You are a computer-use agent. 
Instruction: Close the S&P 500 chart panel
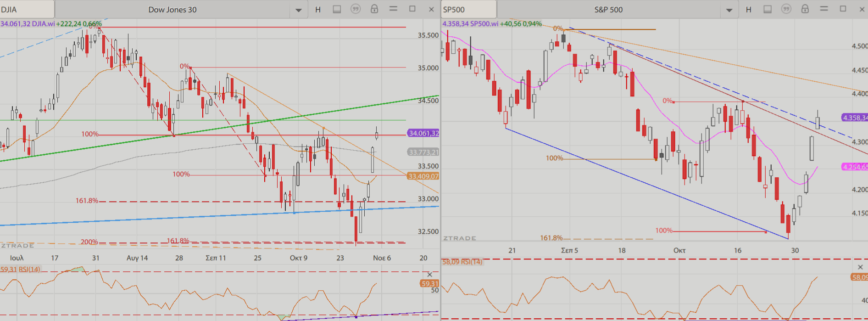pyautogui.click(x=862, y=9)
